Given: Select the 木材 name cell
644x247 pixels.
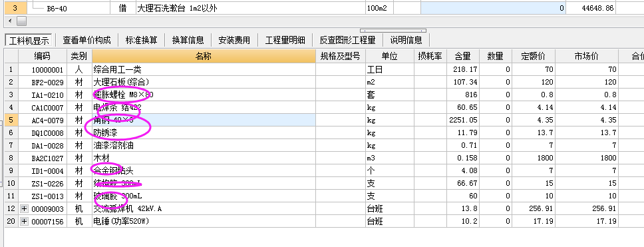Looking at the screenshot, I should point(204,158).
